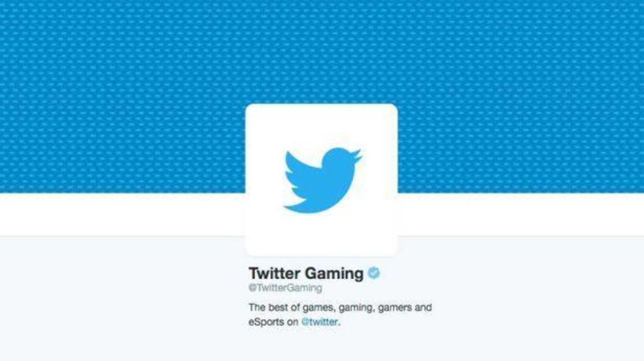Open the @twitter mention link
This screenshot has width=644, height=361.
pos(319,322)
